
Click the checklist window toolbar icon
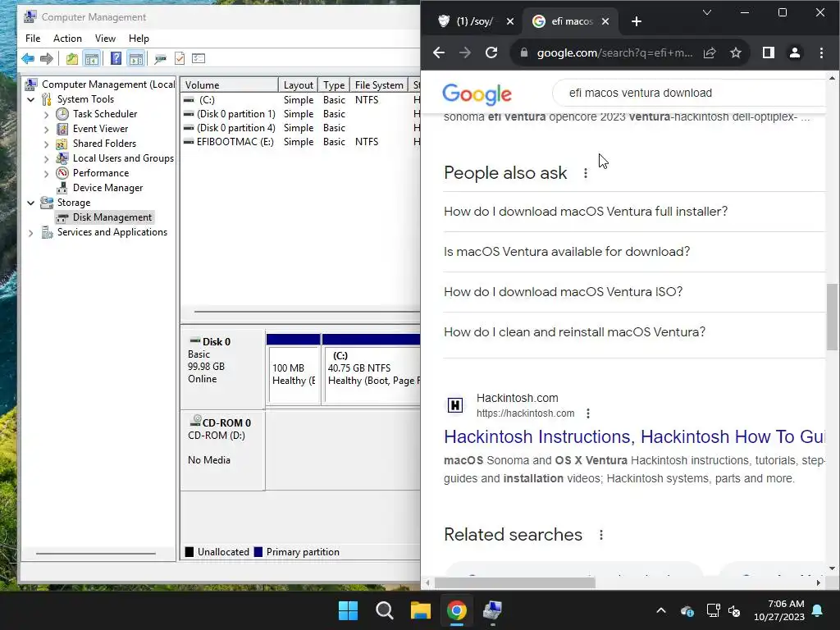pos(199,58)
